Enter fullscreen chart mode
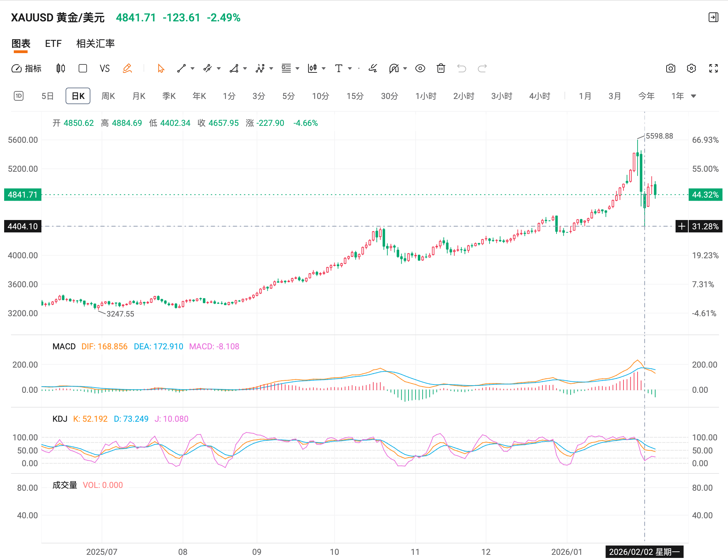Screen dimensions: 728x560 point(713,68)
